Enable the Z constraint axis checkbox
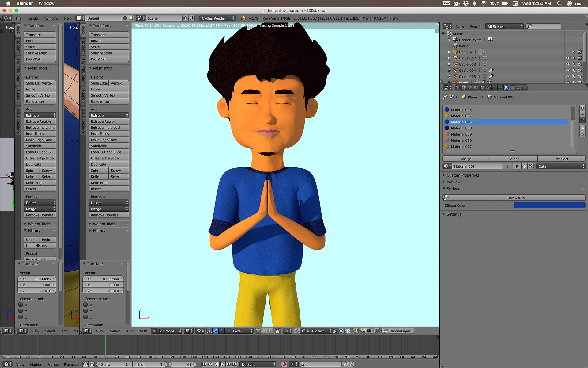This screenshot has width=588, height=368. point(85,317)
